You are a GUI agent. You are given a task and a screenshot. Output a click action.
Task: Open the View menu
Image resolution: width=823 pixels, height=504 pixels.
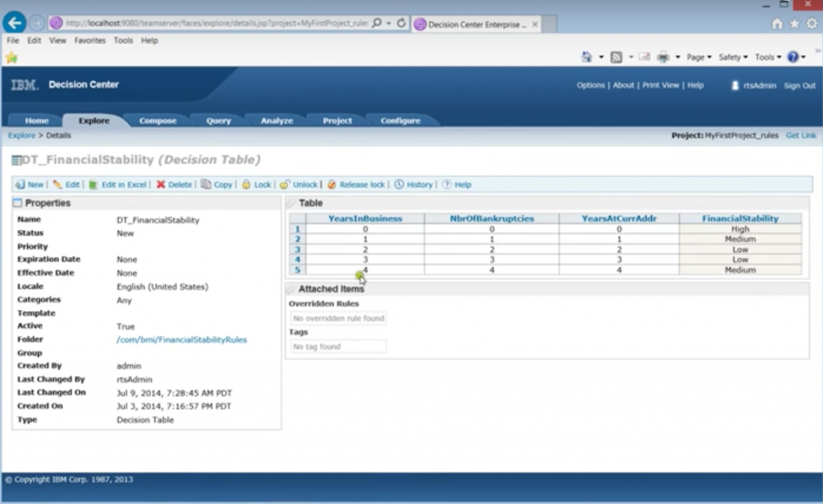58,40
